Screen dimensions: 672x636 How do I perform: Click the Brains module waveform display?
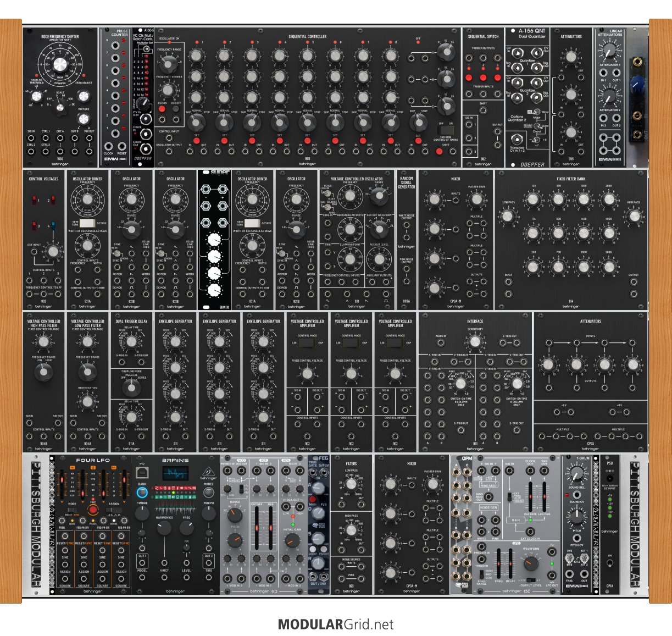click(175, 472)
